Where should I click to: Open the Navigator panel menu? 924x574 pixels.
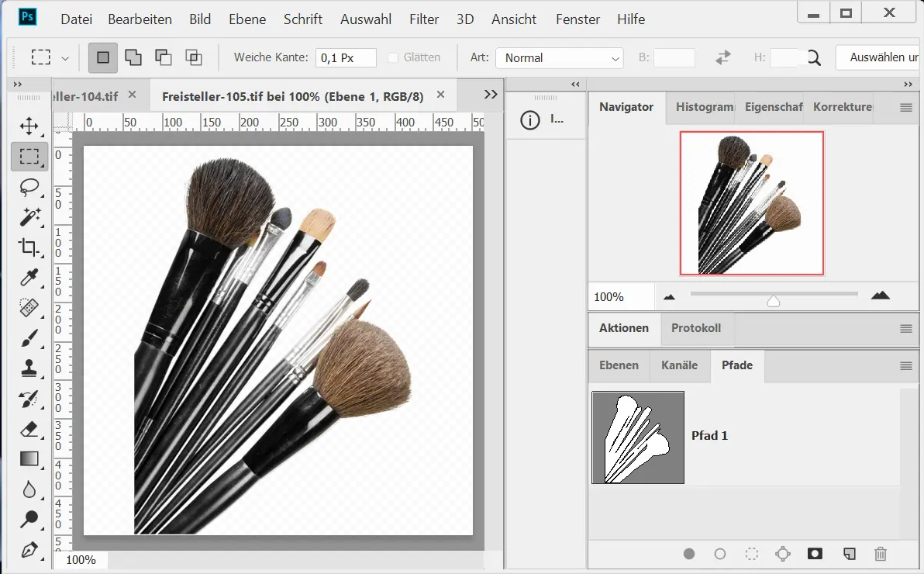click(x=905, y=108)
